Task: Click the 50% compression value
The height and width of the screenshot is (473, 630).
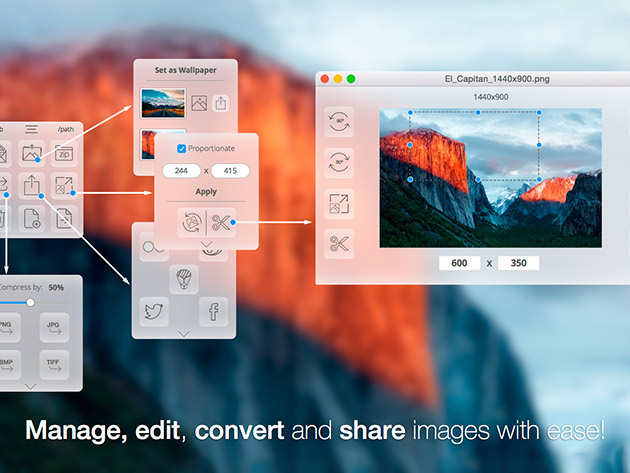Action: 56,287
